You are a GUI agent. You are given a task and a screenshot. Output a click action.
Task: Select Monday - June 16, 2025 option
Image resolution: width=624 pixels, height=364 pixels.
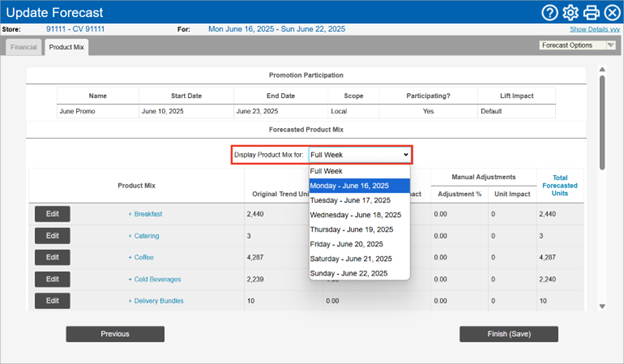click(359, 186)
